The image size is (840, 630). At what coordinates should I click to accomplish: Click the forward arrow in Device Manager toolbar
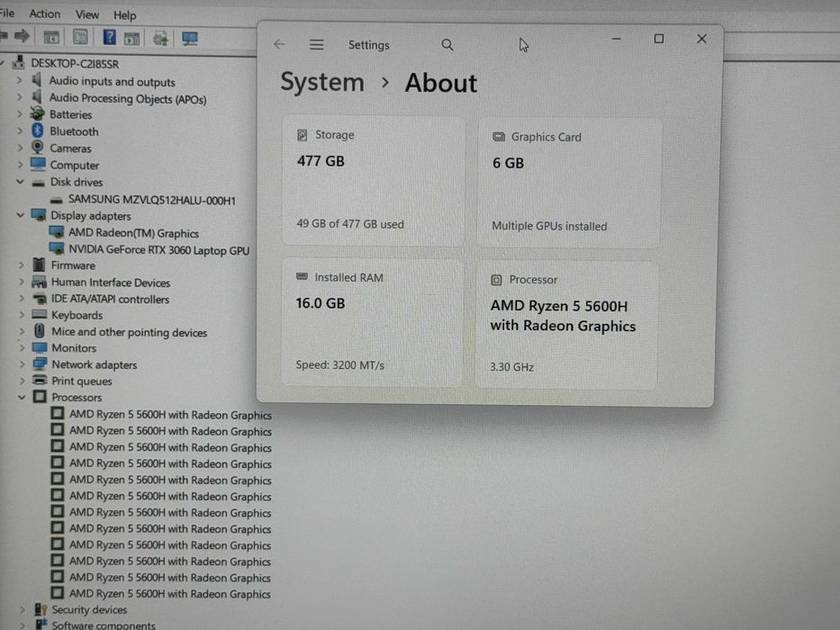pyautogui.click(x=22, y=36)
